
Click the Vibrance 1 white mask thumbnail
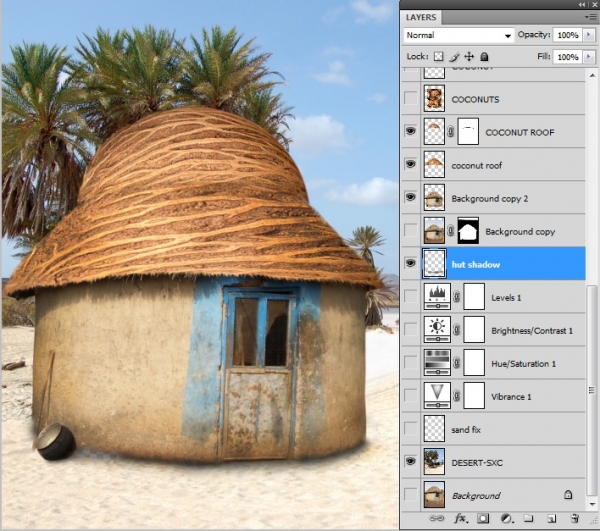pos(474,395)
